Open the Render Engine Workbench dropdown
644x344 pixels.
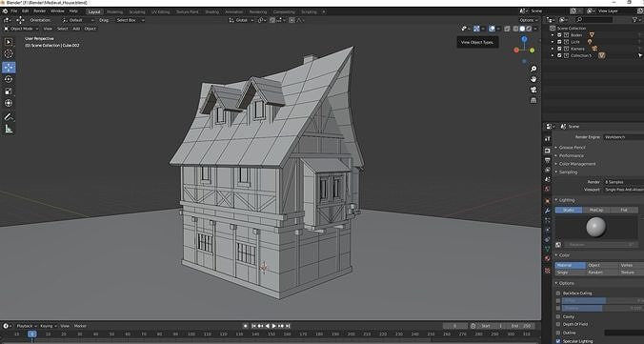(x=623, y=137)
